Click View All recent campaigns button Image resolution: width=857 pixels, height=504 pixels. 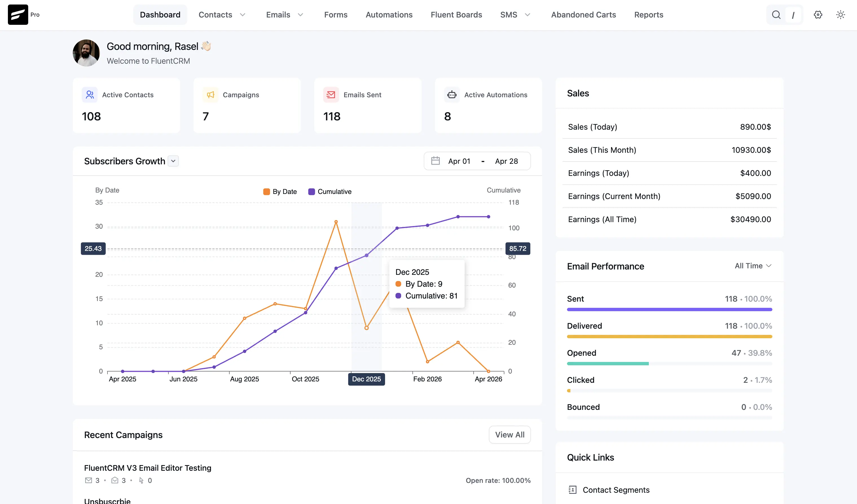click(509, 435)
